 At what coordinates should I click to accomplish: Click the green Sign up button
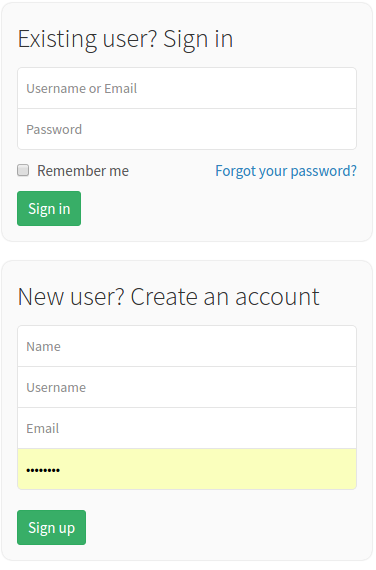click(52, 527)
